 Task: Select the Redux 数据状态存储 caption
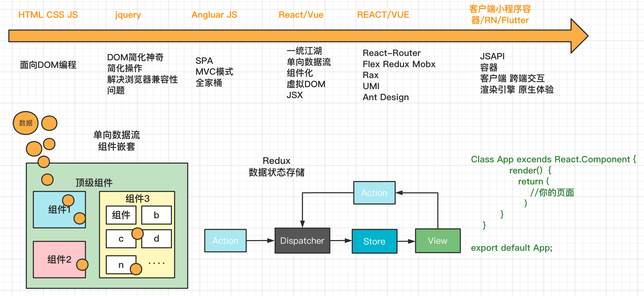click(x=276, y=166)
